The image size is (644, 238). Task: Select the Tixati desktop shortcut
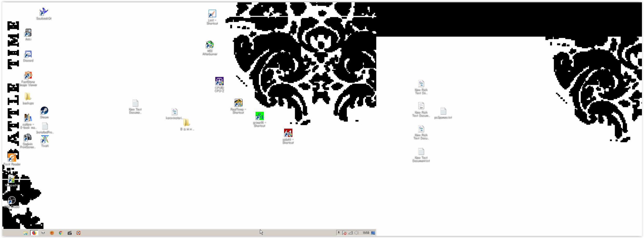tap(45, 140)
